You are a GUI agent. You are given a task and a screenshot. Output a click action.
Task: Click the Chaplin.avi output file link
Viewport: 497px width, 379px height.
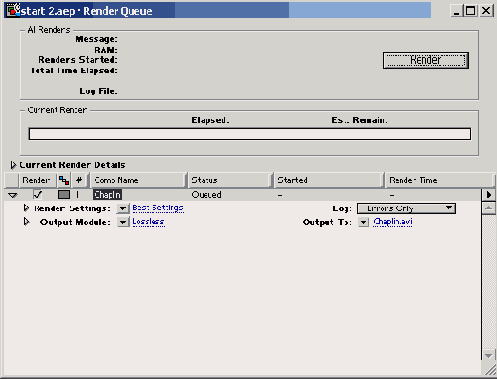[393, 222]
